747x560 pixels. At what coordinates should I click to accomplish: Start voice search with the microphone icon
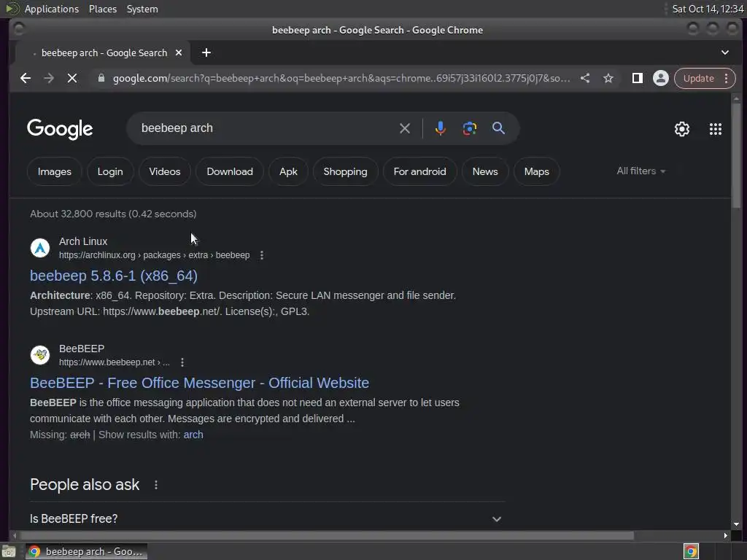click(x=440, y=128)
